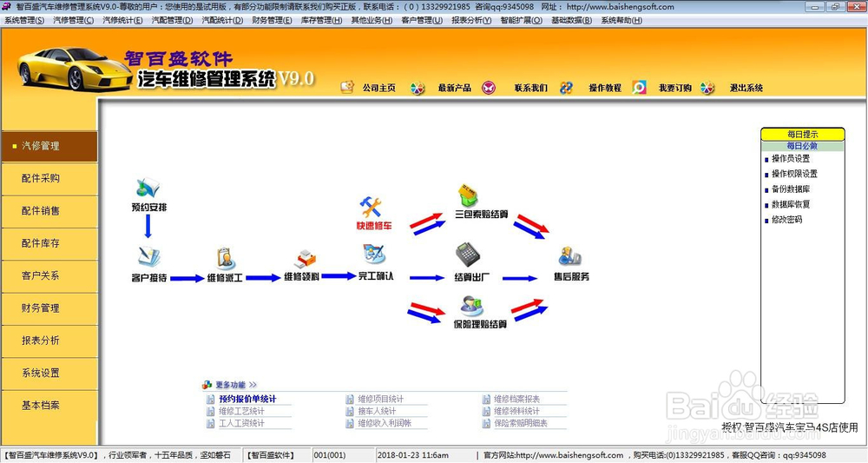Click the 我要订购 link
The width and height of the screenshot is (868, 463).
pyautogui.click(x=674, y=88)
